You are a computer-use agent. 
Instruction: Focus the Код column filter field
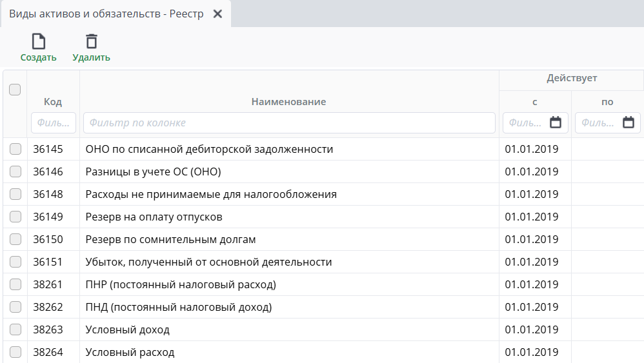[53, 123]
